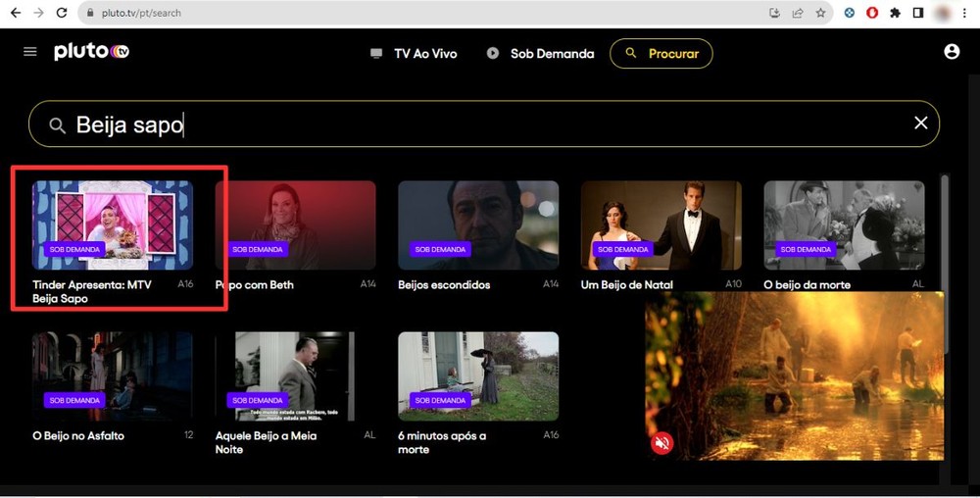Open Sob Demanda on-demand section
This screenshot has height=498, width=980.
pos(540,54)
